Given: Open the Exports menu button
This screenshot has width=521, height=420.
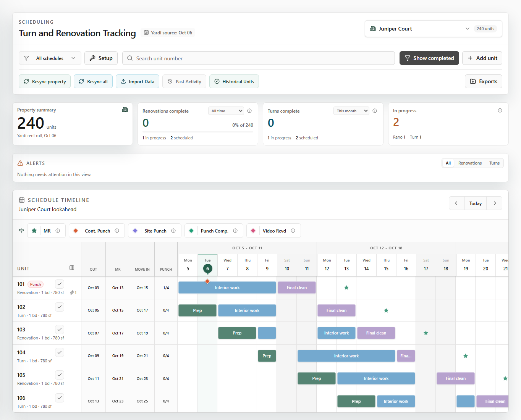Looking at the screenshot, I should (484, 81).
